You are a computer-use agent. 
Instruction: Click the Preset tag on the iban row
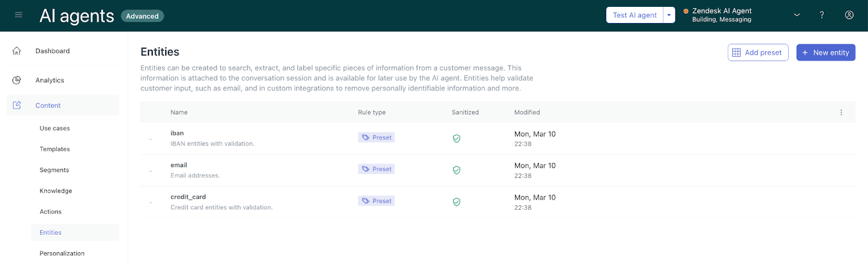(x=377, y=137)
